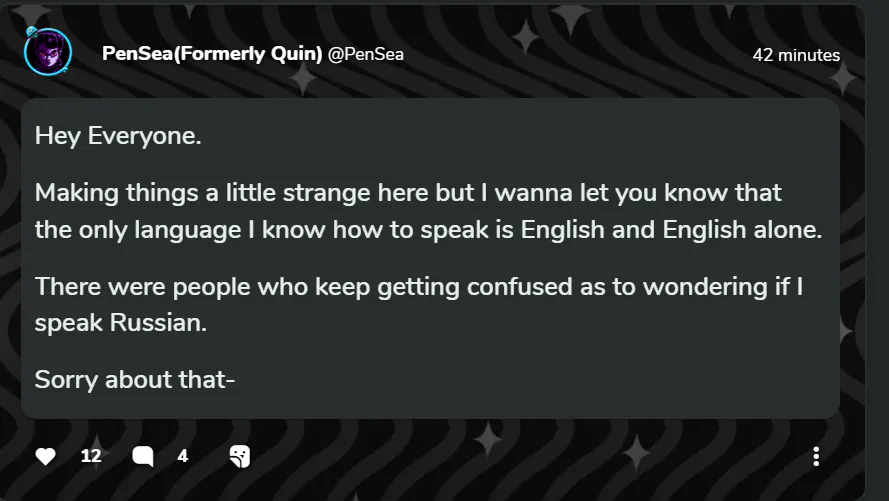Click the "Sorry about that-" closing line

[135, 380]
